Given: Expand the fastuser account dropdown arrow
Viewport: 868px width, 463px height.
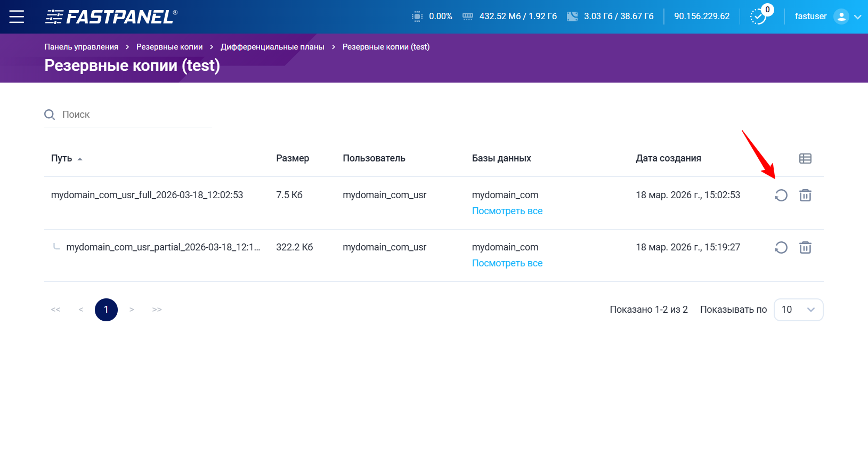Looking at the screenshot, I should 857,17.
